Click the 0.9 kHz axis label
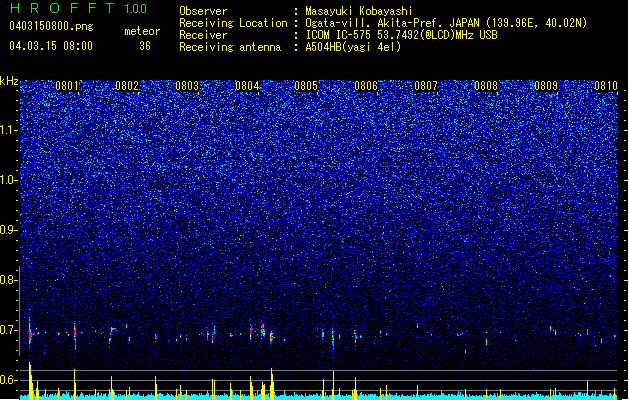Viewport: 629px width, 400px height. coord(8,230)
